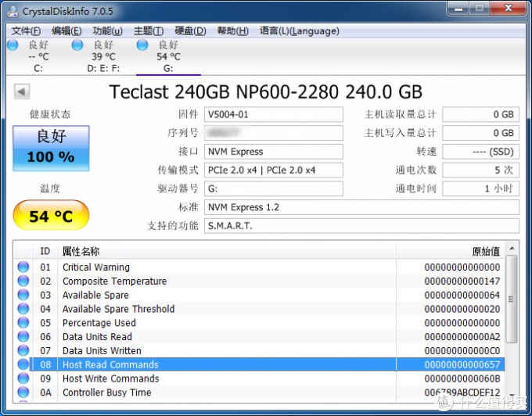Click the interface field NVM Express

coord(274,152)
